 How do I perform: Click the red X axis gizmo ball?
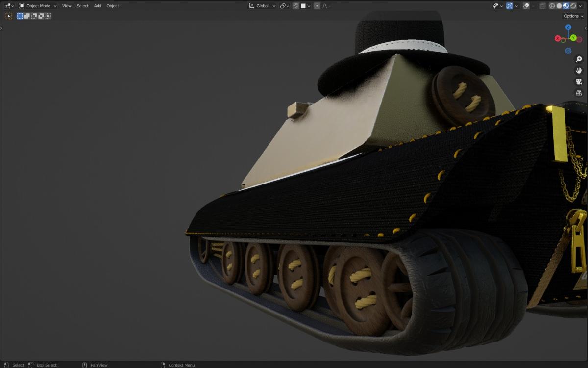click(558, 38)
